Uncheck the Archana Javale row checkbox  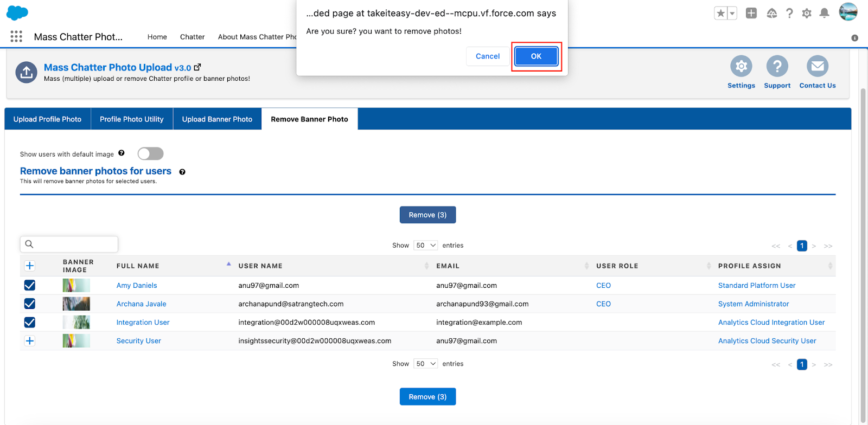pos(30,304)
